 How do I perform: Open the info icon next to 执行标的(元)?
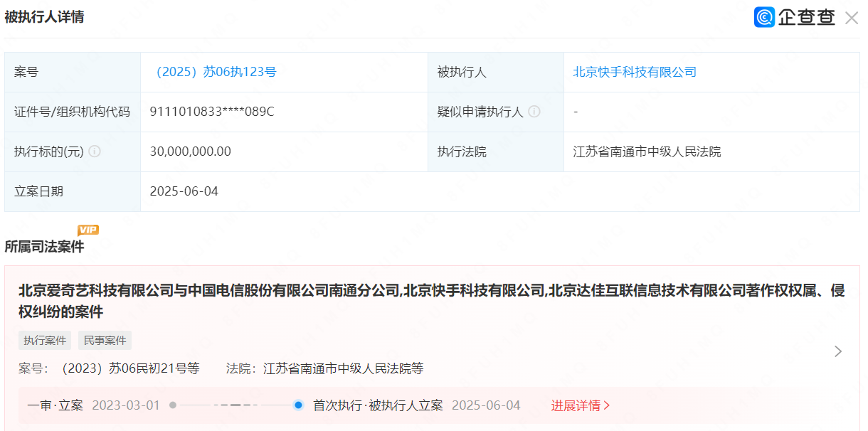[95, 151]
